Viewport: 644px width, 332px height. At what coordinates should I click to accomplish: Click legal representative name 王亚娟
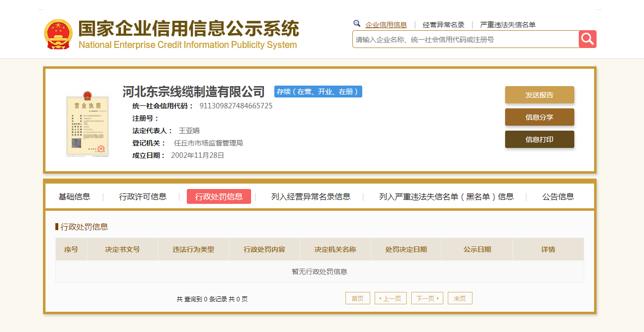pyautogui.click(x=189, y=131)
